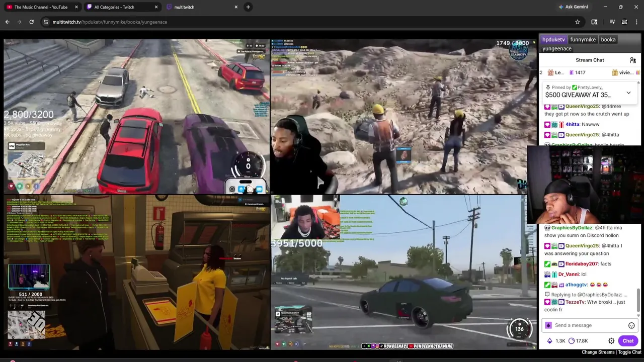Open a1hoggtv username in chat
The width and height of the screenshot is (644, 362).
tap(576, 285)
